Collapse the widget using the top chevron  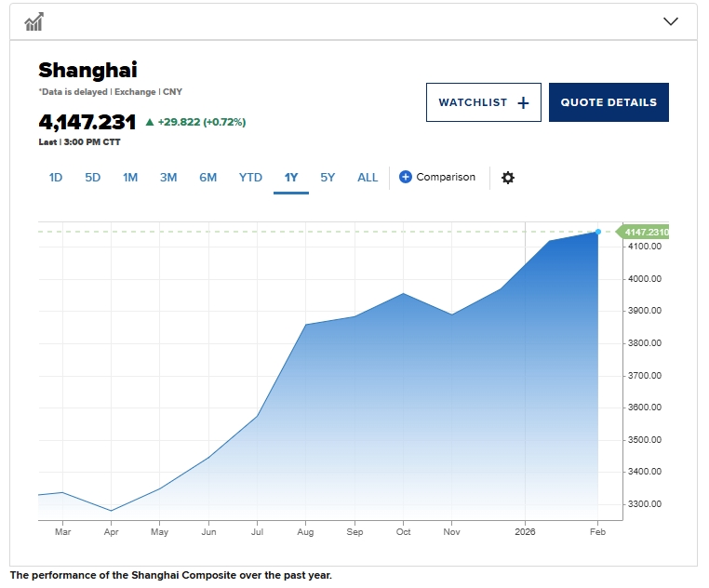pos(670,21)
